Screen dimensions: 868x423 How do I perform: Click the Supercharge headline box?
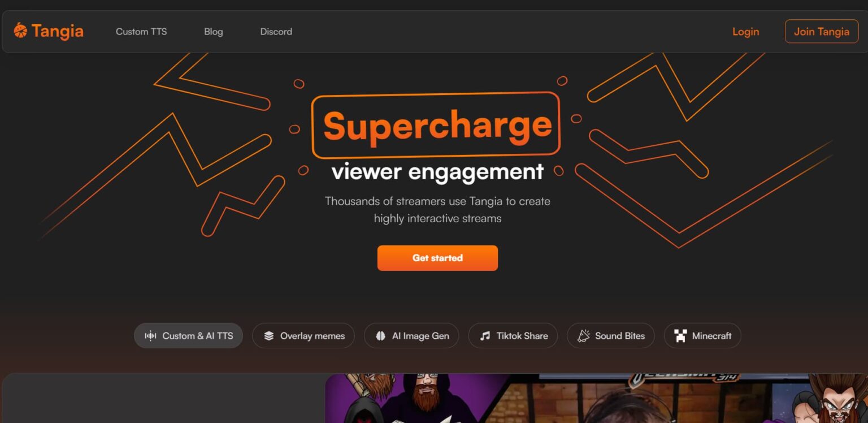pyautogui.click(x=436, y=126)
